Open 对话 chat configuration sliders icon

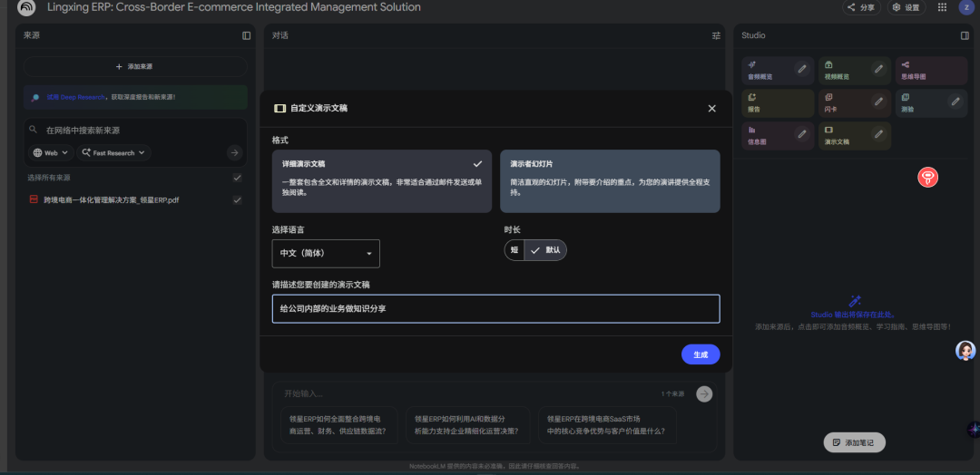click(x=716, y=35)
